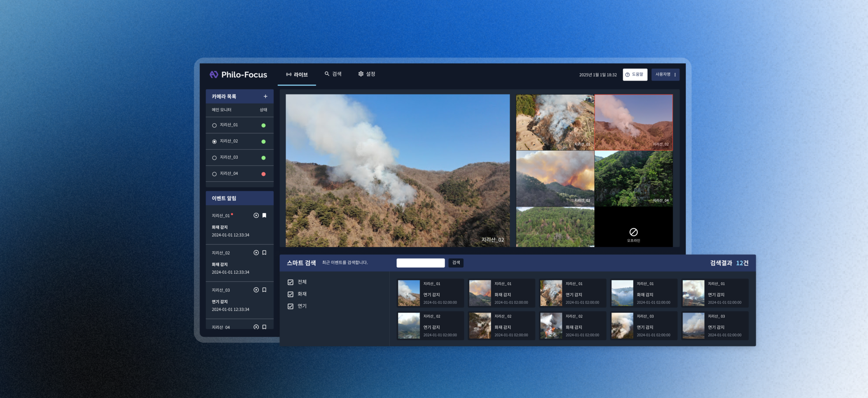Click the 지리산_01 camera name in list

point(229,125)
